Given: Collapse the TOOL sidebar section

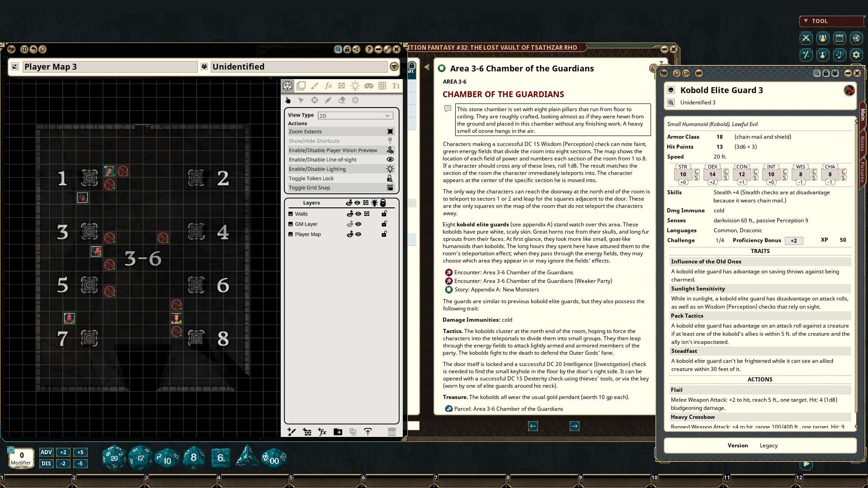Looking at the screenshot, I should coord(806,21).
